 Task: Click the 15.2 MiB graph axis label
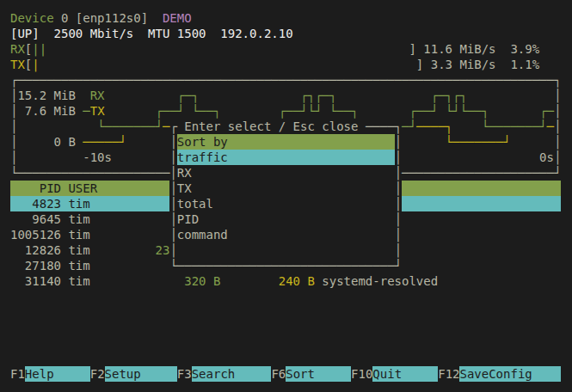[x=46, y=96]
